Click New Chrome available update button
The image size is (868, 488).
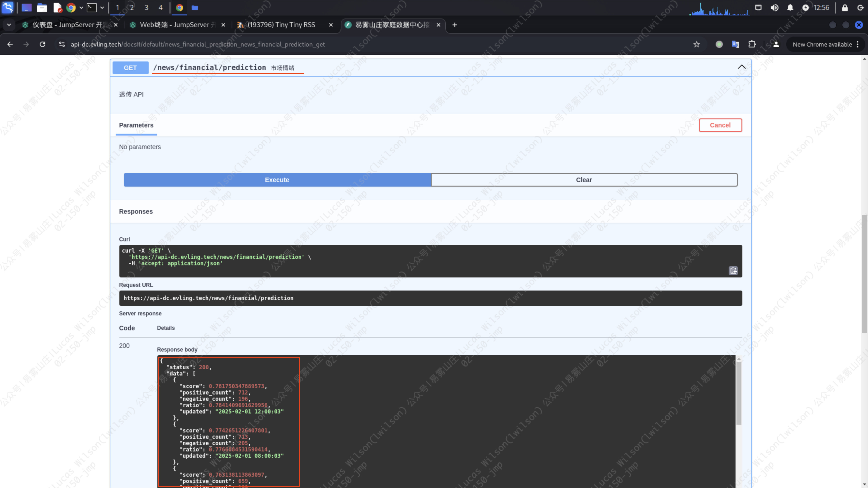tap(822, 45)
